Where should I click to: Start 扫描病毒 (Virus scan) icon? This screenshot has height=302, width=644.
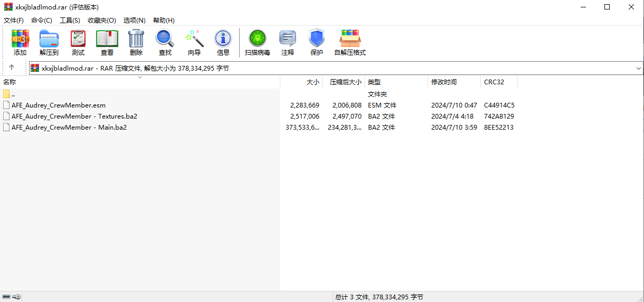point(258,38)
